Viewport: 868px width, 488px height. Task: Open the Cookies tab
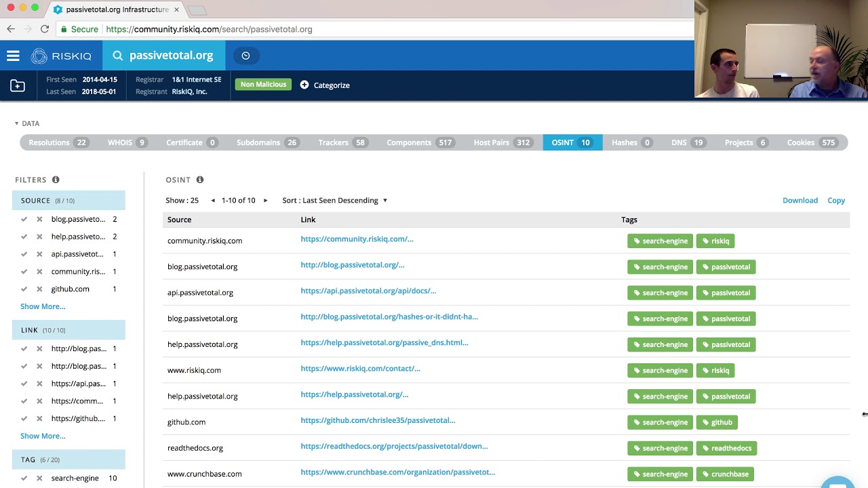(812, 142)
